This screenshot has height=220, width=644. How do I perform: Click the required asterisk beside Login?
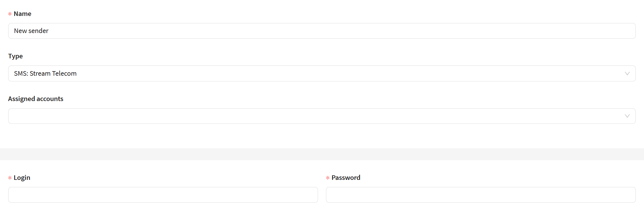10,178
